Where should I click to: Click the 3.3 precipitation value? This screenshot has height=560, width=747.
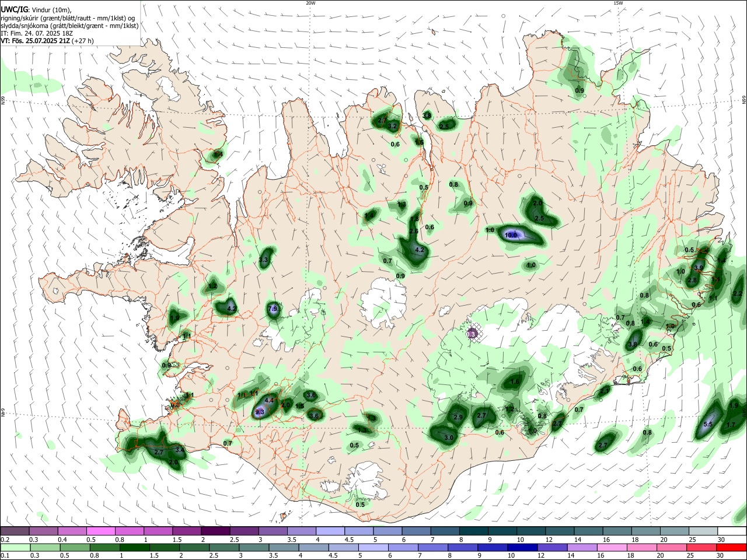[263, 260]
